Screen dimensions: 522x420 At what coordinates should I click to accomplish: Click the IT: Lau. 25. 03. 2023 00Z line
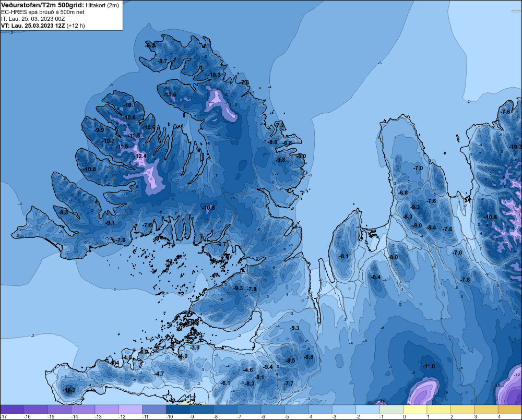coord(33,19)
